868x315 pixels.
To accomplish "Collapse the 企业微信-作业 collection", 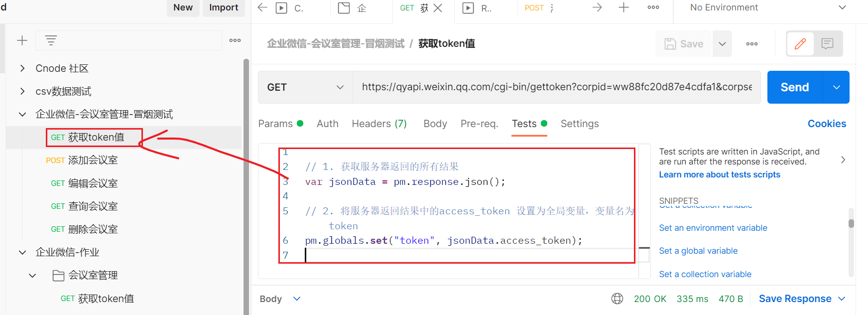I will (22, 252).
